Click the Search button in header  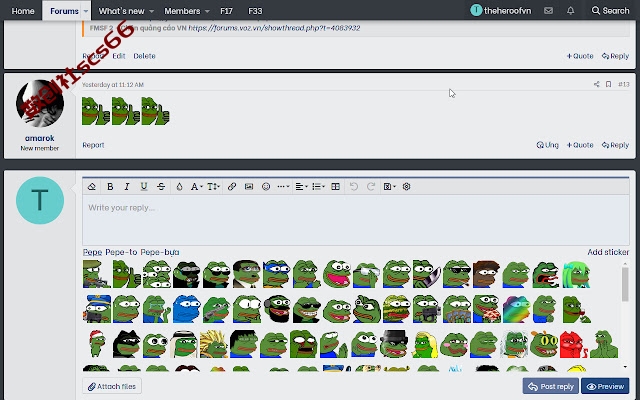610,11
